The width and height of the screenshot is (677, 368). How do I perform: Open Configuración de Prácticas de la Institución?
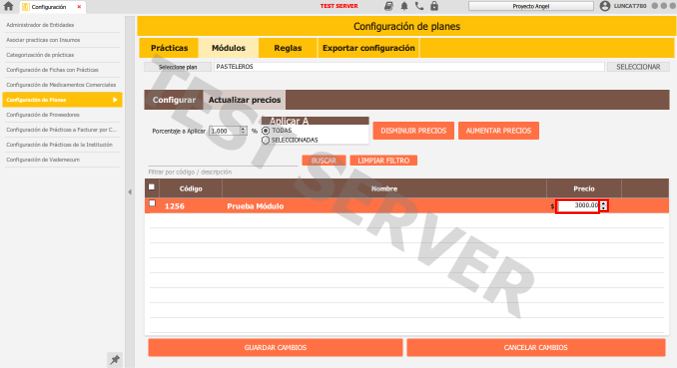pyautogui.click(x=59, y=145)
